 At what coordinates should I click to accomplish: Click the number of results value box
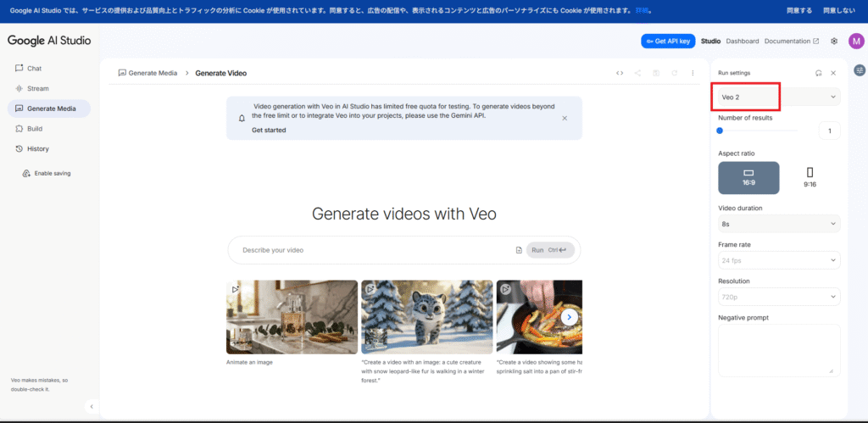click(x=829, y=131)
